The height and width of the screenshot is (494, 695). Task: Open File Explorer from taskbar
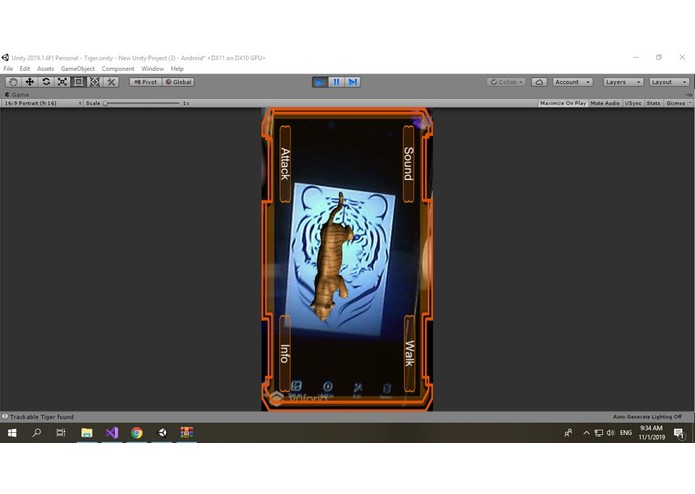point(87,433)
